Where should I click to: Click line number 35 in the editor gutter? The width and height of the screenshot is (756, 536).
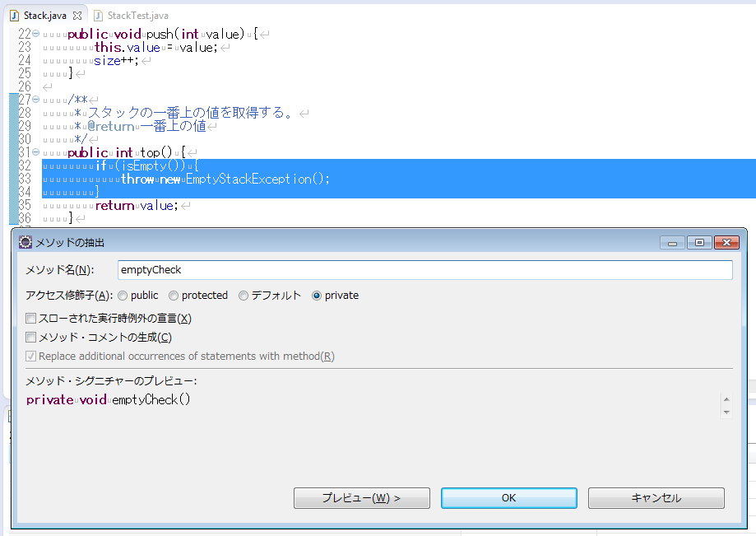25,206
